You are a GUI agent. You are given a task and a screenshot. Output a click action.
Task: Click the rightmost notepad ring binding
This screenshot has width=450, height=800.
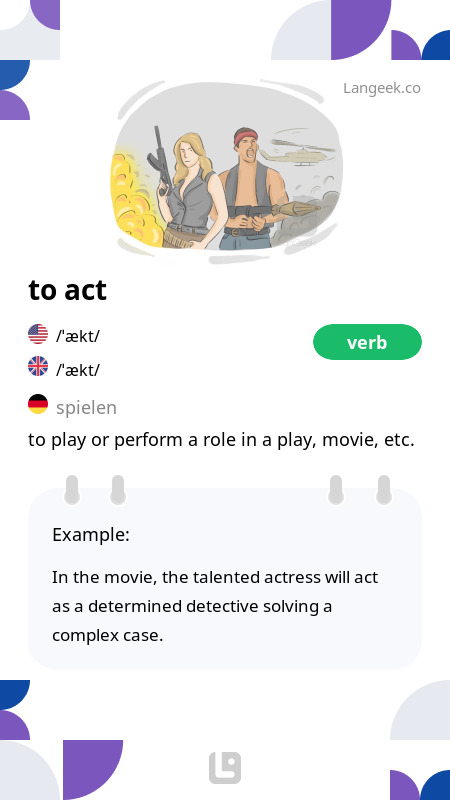384,490
